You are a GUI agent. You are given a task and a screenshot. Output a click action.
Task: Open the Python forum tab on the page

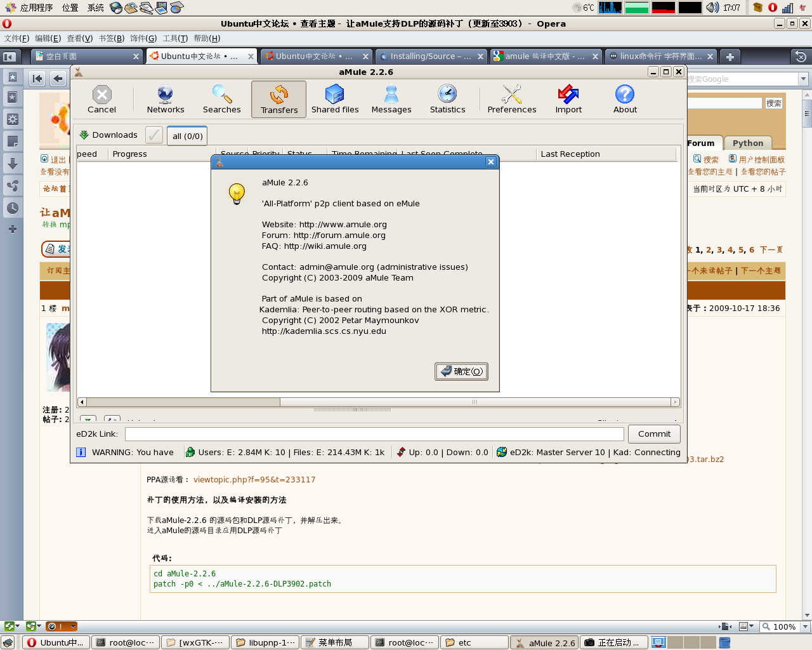[747, 143]
